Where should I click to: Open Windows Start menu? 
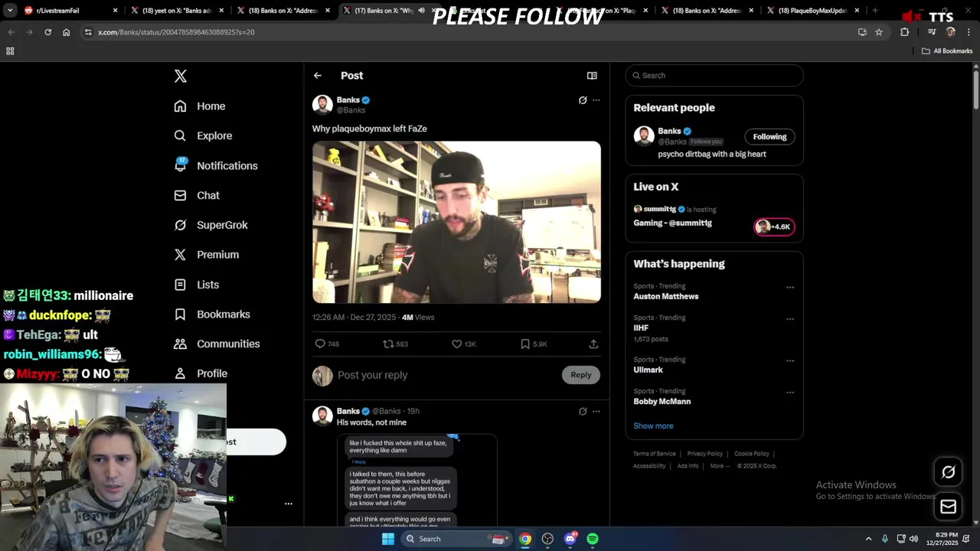(x=388, y=539)
